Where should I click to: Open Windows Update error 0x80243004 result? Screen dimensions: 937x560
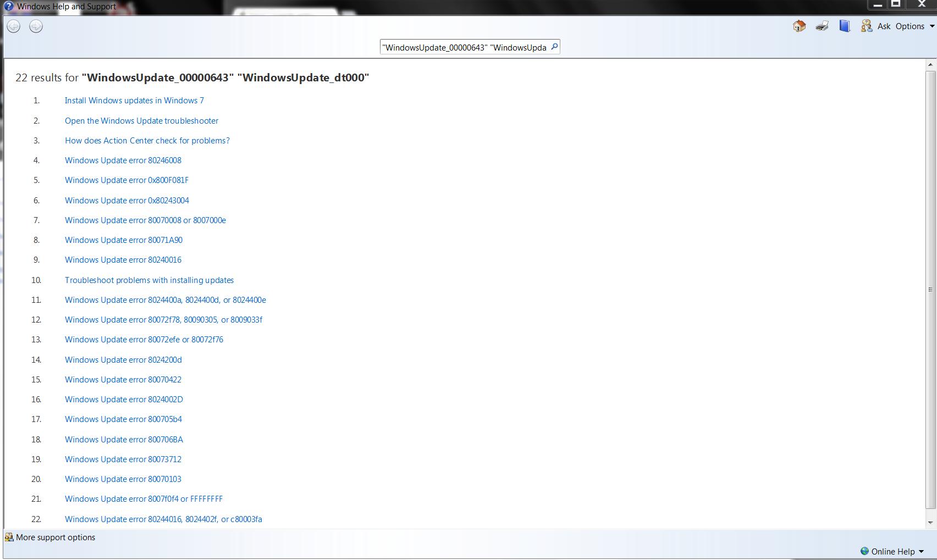pyautogui.click(x=127, y=201)
